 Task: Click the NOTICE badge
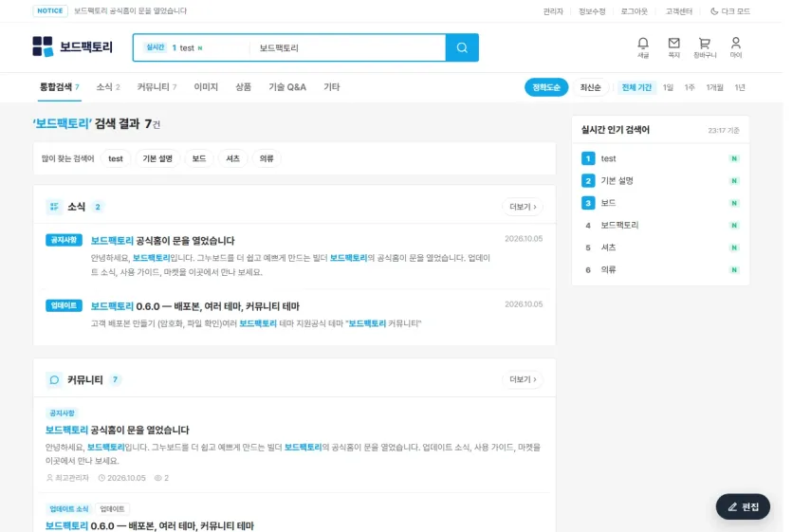coord(50,10)
